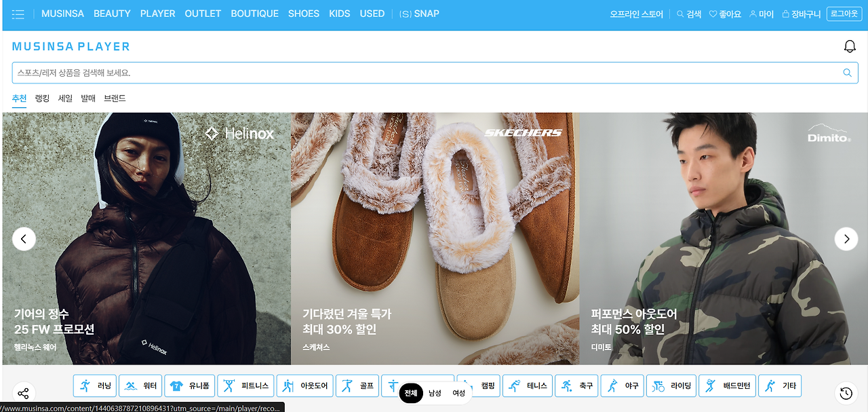The height and width of the screenshot is (412, 868).
Task: Select 라이딩 cycling category
Action: pyautogui.click(x=671, y=386)
